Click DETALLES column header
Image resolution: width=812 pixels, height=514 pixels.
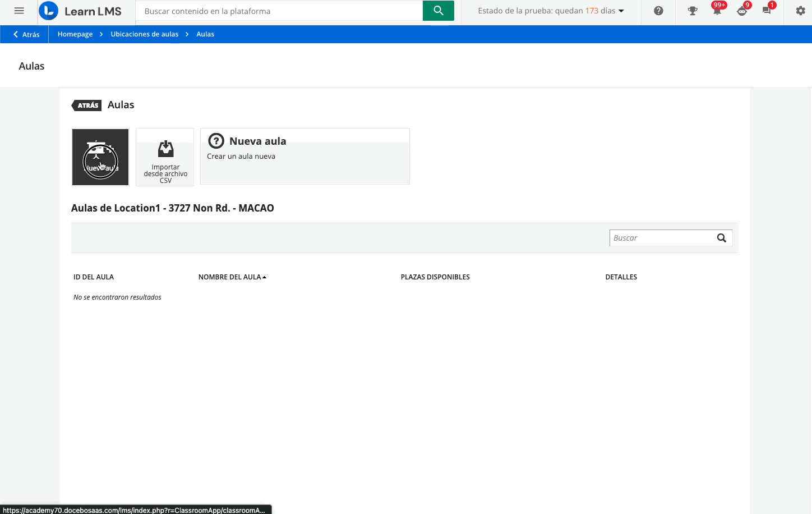(621, 277)
